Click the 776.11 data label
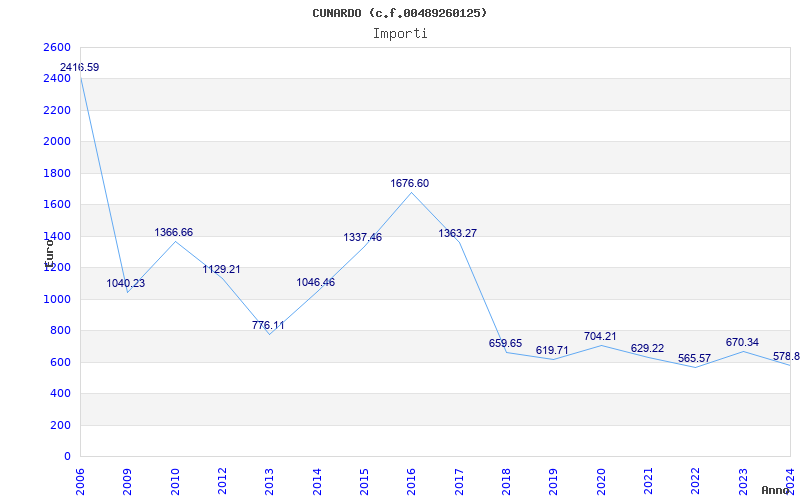Image resolution: width=800 pixels, height=500 pixels. click(268, 325)
